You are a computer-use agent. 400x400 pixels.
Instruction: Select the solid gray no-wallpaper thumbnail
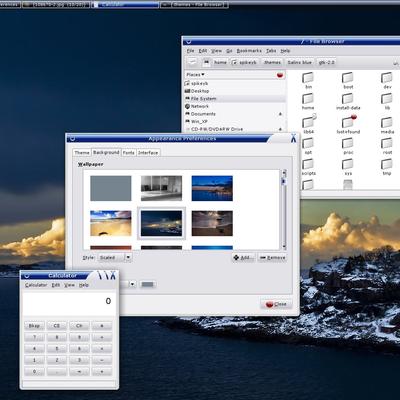tap(111, 188)
